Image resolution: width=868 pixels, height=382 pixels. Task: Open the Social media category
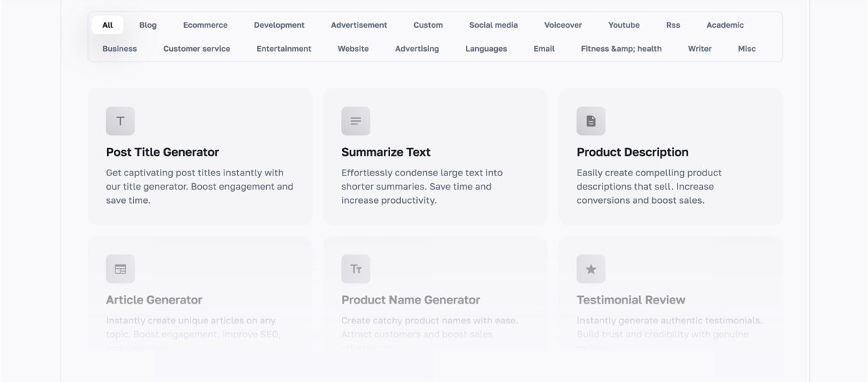(493, 25)
